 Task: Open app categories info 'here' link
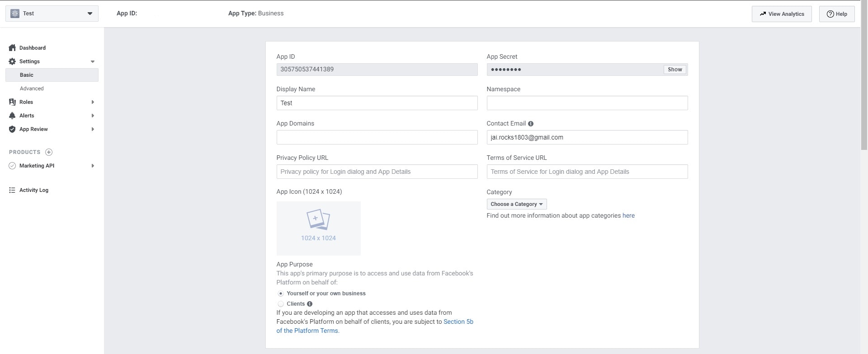[x=628, y=216]
